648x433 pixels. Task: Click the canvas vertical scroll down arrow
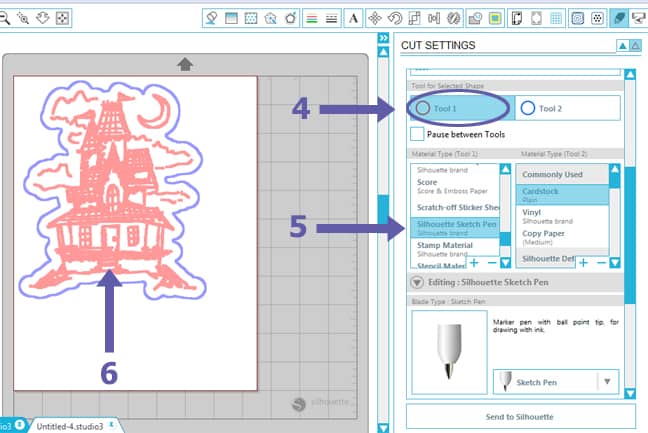384,428
